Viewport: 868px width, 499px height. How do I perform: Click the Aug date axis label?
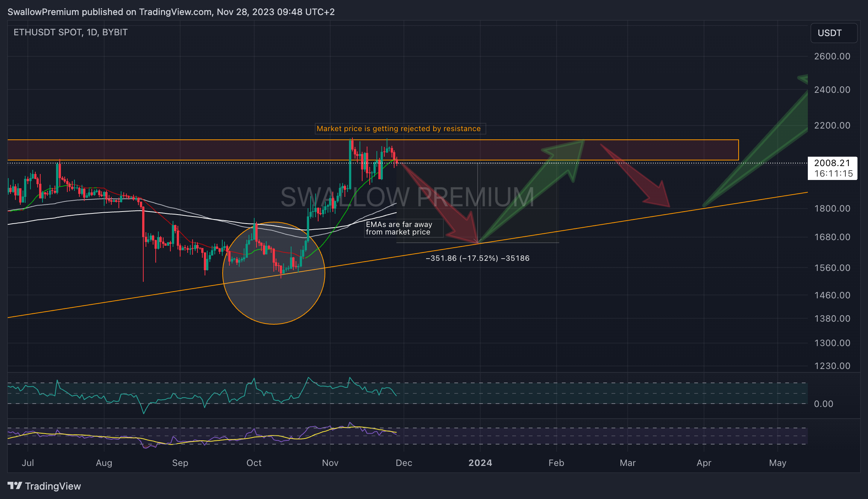pos(104,463)
